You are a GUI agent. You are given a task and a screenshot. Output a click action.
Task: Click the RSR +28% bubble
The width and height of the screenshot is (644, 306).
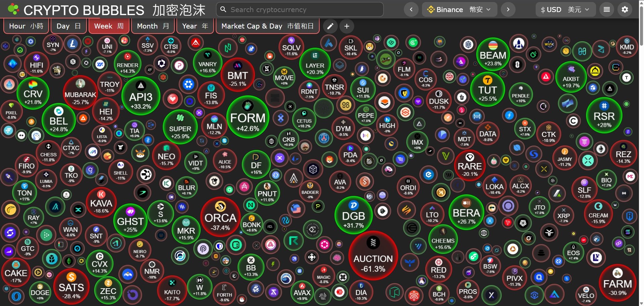(x=604, y=115)
